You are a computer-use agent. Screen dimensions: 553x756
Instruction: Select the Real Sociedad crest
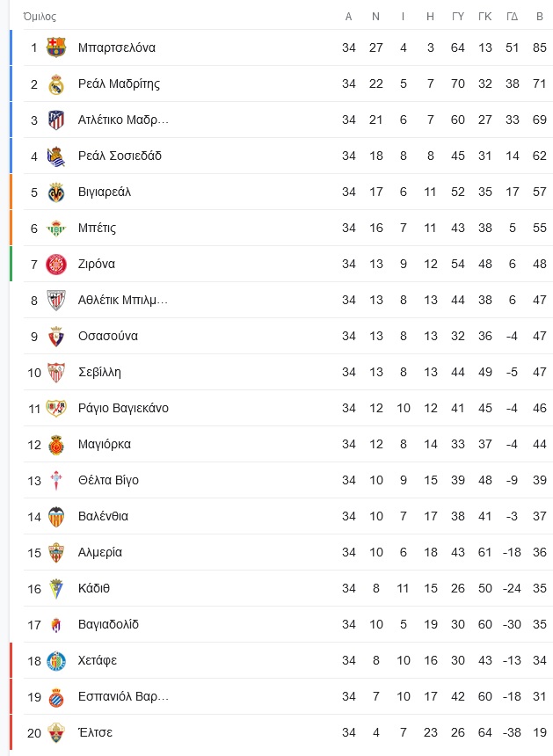coord(56,156)
